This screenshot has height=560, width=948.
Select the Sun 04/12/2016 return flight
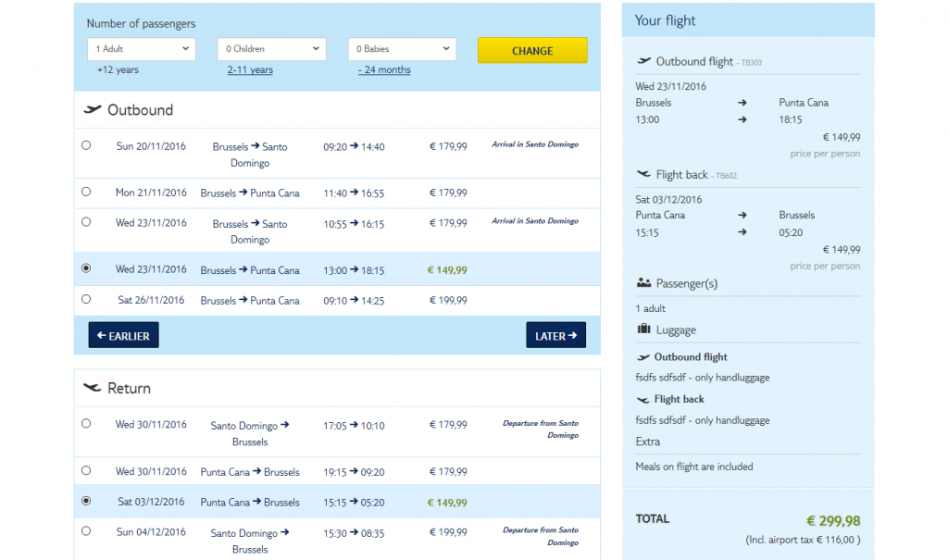coord(86,531)
